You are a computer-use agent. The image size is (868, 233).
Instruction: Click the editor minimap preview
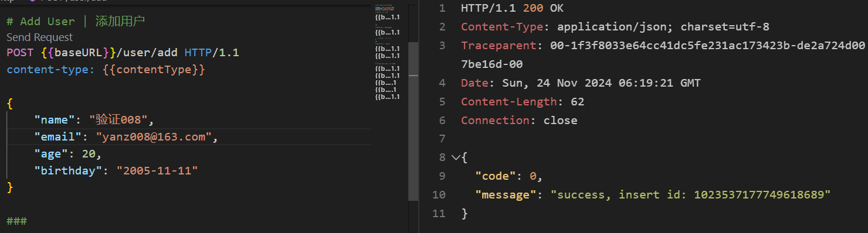(387, 53)
